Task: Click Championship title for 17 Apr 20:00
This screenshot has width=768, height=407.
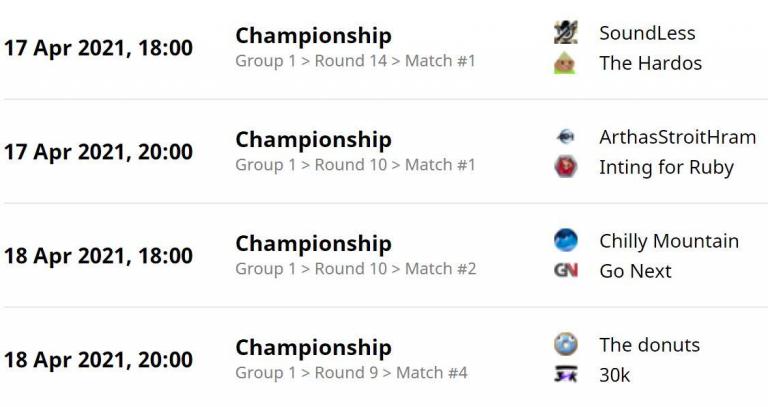Action: (313, 140)
